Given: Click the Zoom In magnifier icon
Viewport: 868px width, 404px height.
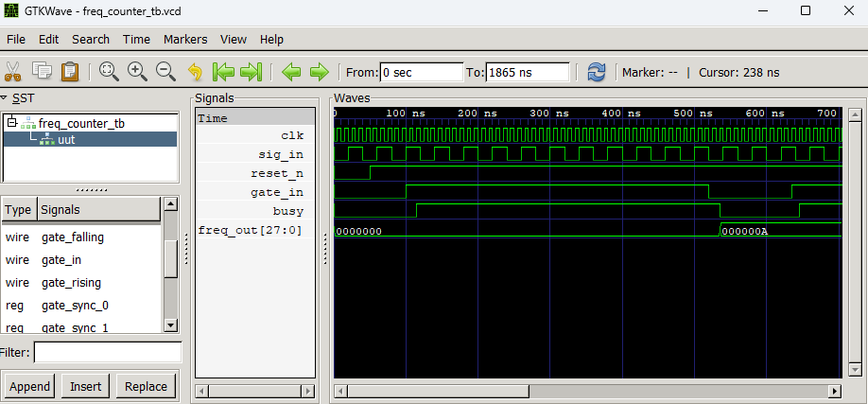Looking at the screenshot, I should click(x=137, y=72).
